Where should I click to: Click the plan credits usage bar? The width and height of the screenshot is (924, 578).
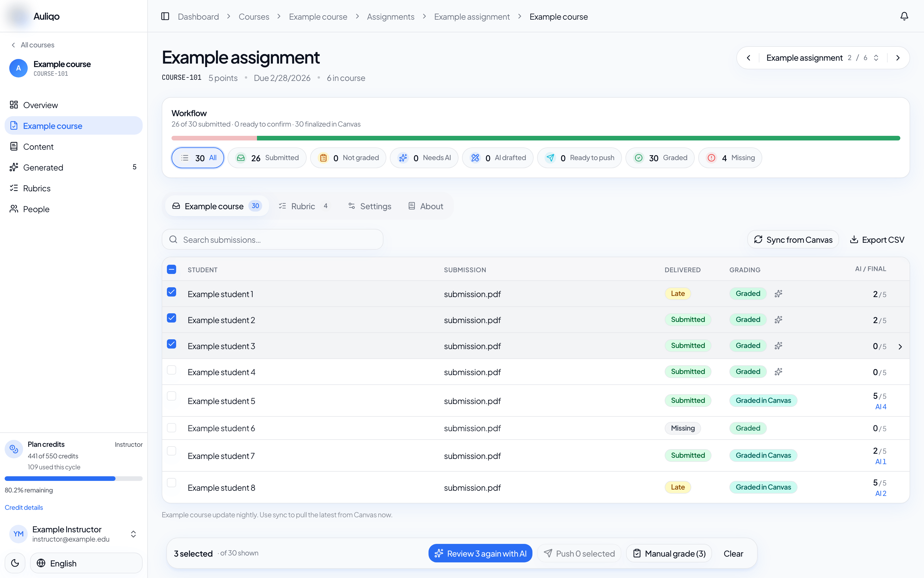(x=73, y=479)
